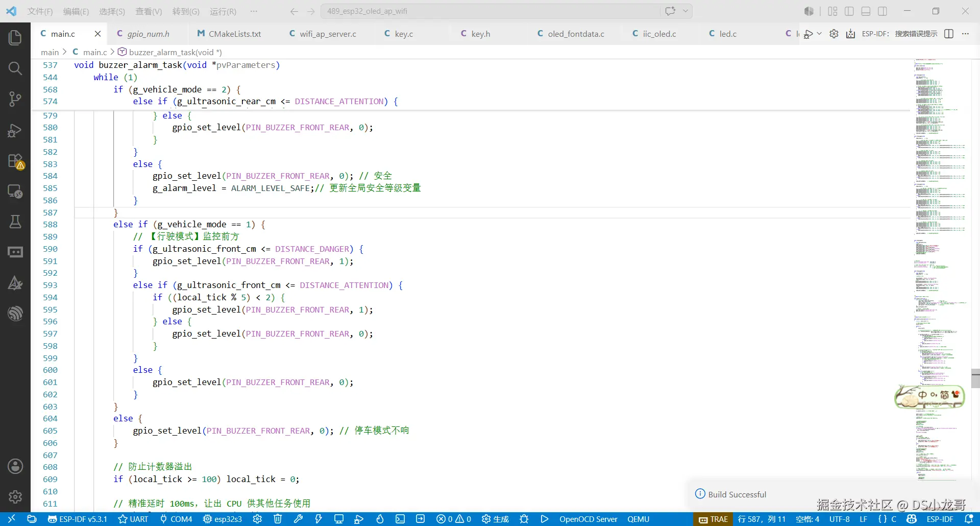Click the title bar project search field
The image size is (980, 526).
coord(490,11)
